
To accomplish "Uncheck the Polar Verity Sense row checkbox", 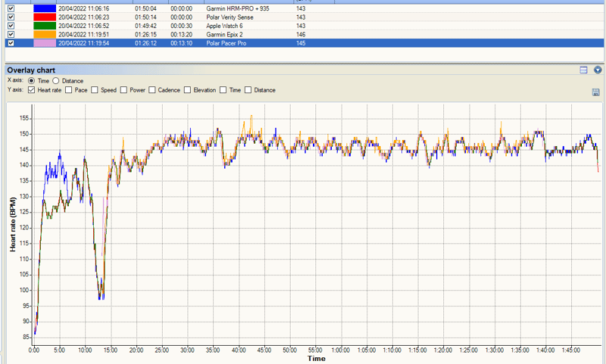I will pyautogui.click(x=11, y=17).
